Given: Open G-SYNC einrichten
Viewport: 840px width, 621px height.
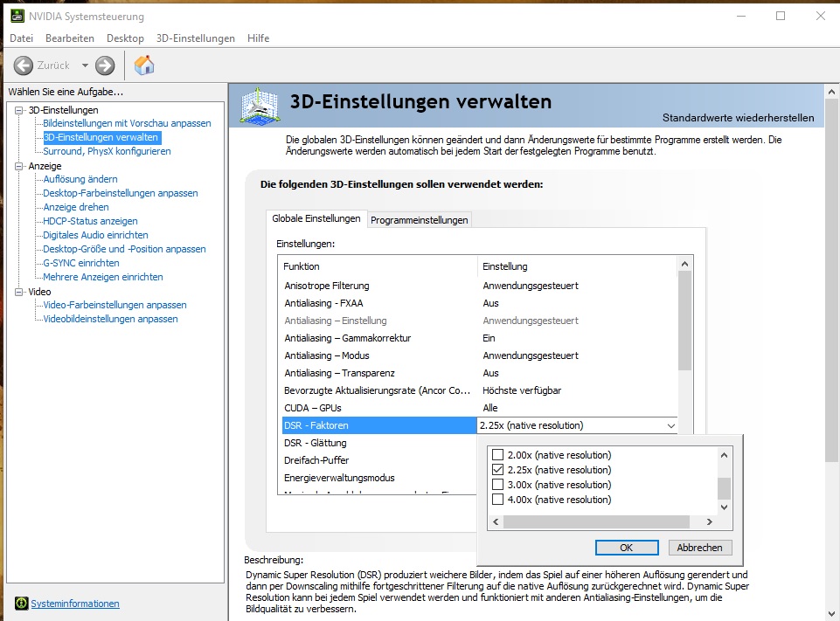Looking at the screenshot, I should click(81, 263).
